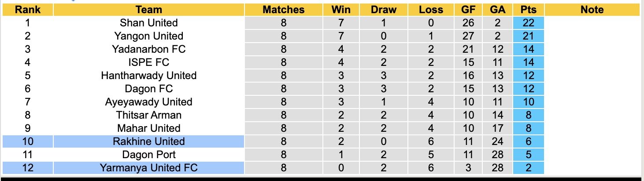
Task: Click the Rank column header
Action: click(27, 10)
